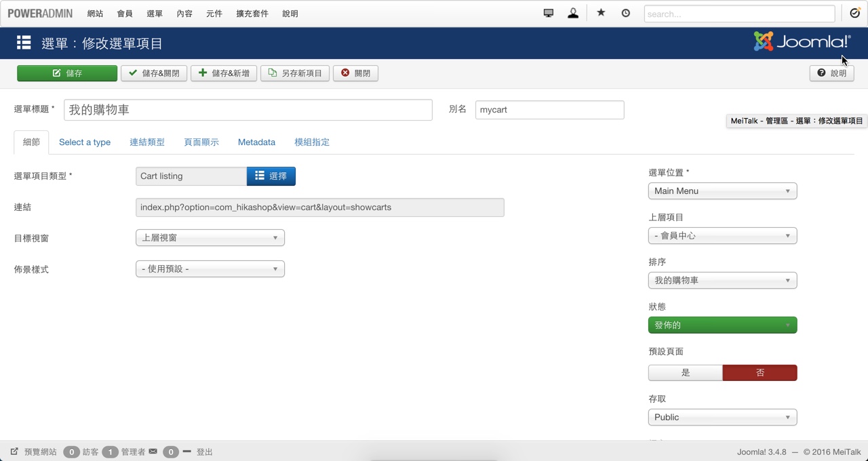Open the 內容 menu
The height and width of the screenshot is (461, 868).
tap(184, 14)
